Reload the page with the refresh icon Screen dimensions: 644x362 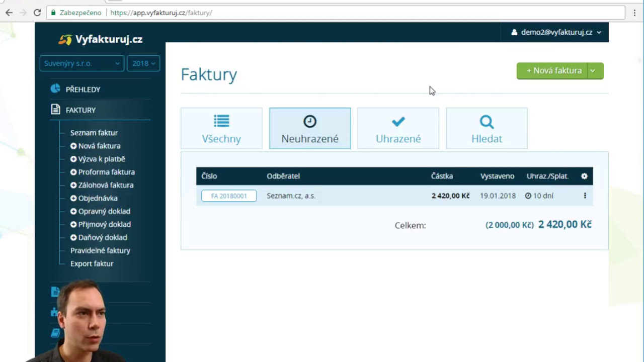click(37, 13)
